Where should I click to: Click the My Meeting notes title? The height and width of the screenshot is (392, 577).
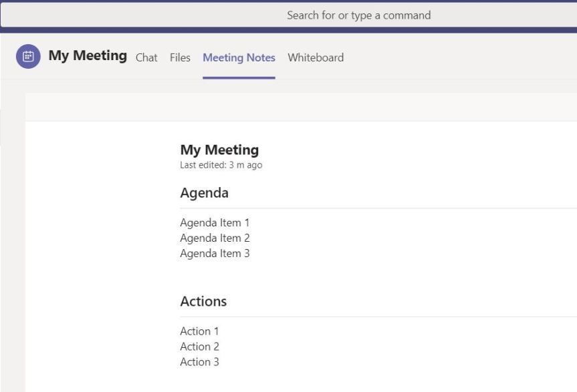tap(219, 150)
